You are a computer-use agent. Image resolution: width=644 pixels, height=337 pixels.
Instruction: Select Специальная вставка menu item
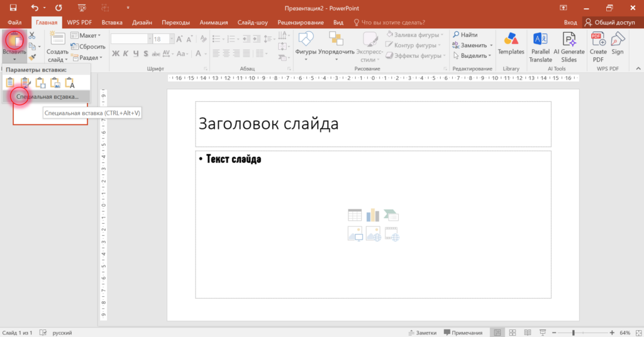point(47,96)
